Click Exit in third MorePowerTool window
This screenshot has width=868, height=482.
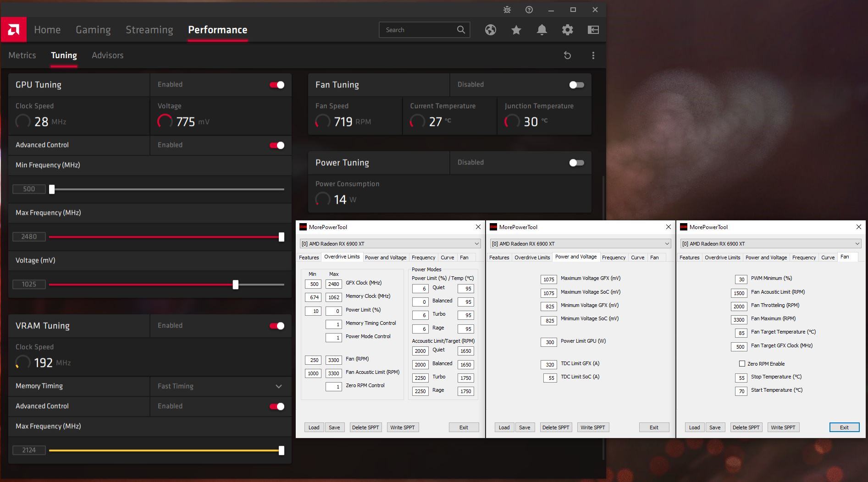[x=844, y=427]
